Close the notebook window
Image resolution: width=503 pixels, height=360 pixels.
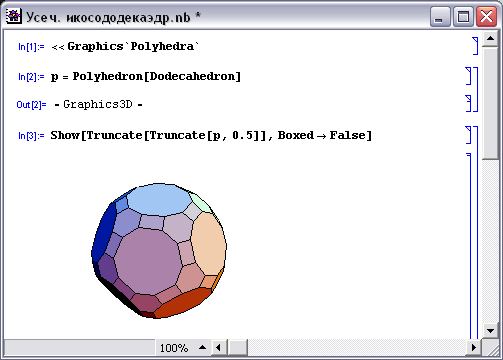coord(486,17)
